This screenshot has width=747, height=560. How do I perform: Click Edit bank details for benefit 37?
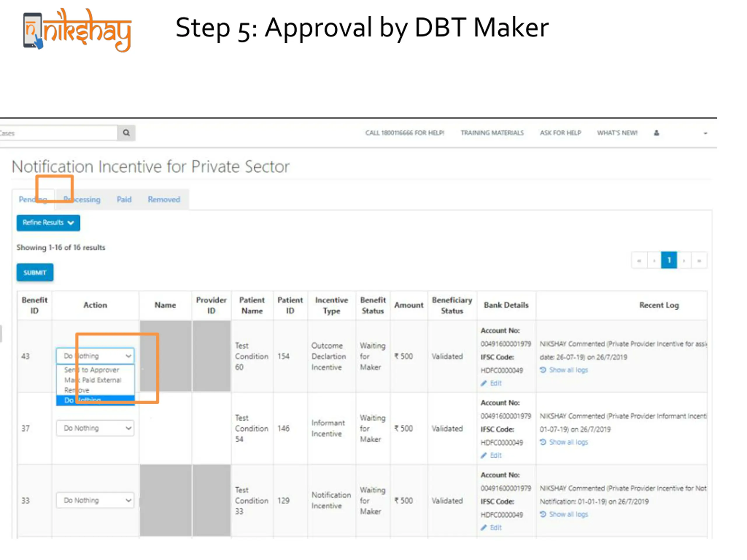492,455
